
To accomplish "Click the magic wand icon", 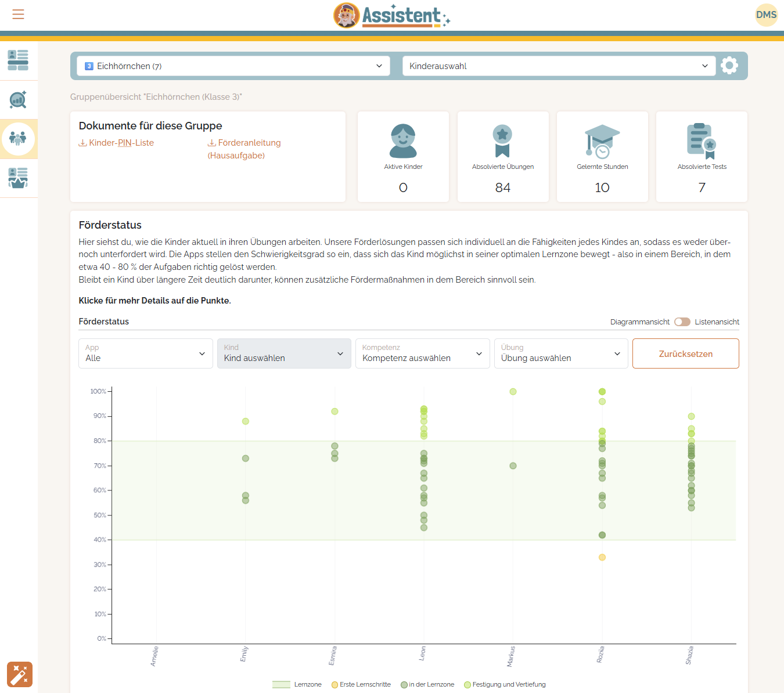I will [20, 674].
